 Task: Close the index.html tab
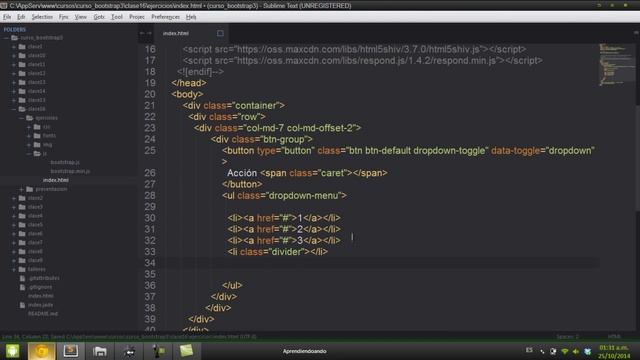[x=220, y=33]
